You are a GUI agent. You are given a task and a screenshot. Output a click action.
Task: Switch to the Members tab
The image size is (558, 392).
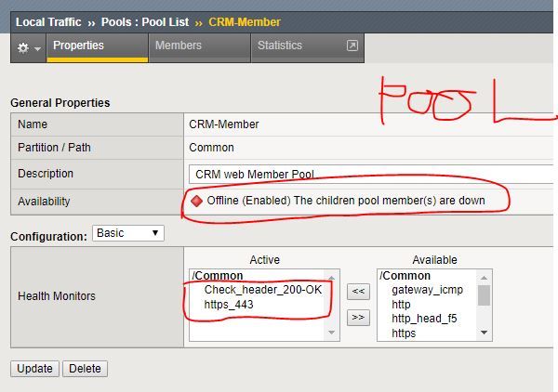178,46
